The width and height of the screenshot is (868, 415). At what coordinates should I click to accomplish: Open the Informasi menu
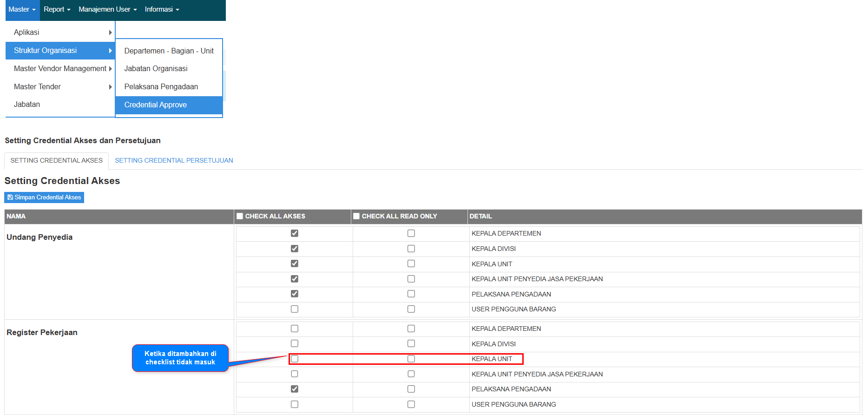coord(162,9)
